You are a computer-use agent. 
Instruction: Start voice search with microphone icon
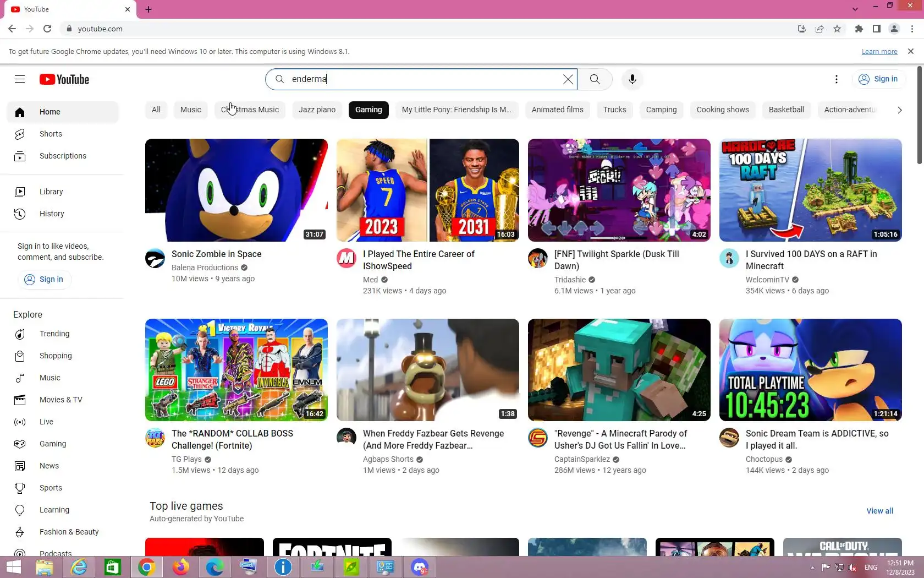632,79
